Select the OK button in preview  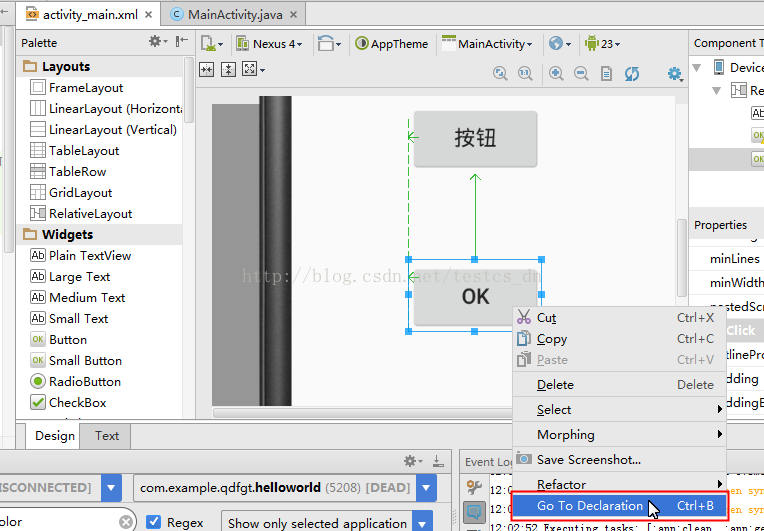pos(475,296)
